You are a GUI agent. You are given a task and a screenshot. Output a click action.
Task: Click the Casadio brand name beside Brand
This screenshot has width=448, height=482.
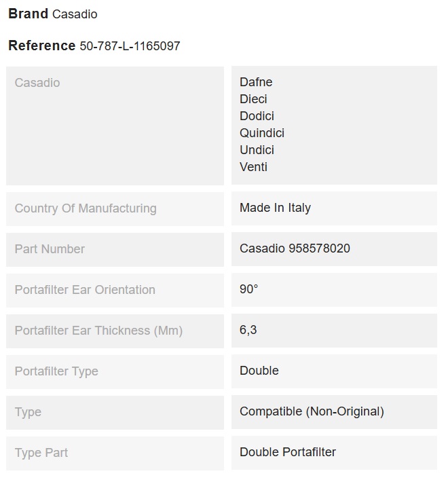(x=75, y=14)
